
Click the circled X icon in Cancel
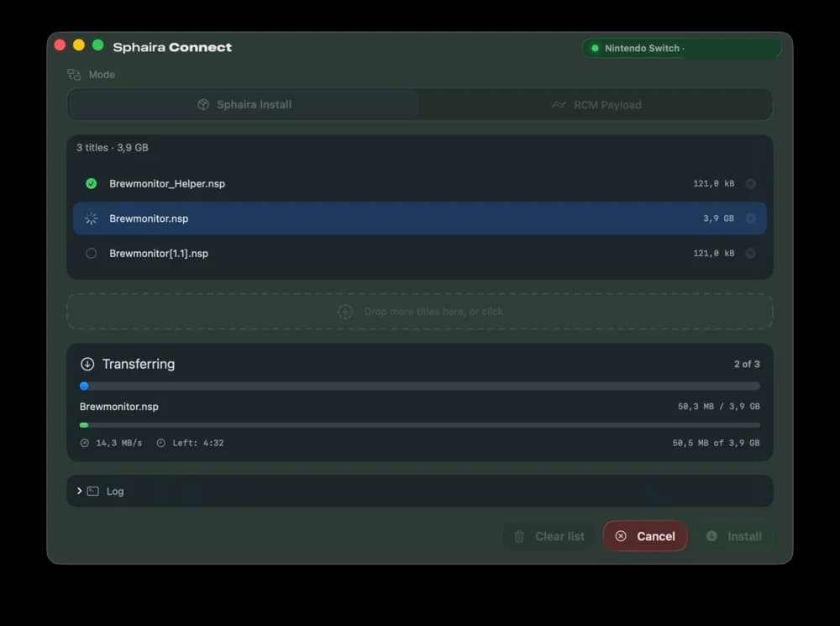point(621,536)
